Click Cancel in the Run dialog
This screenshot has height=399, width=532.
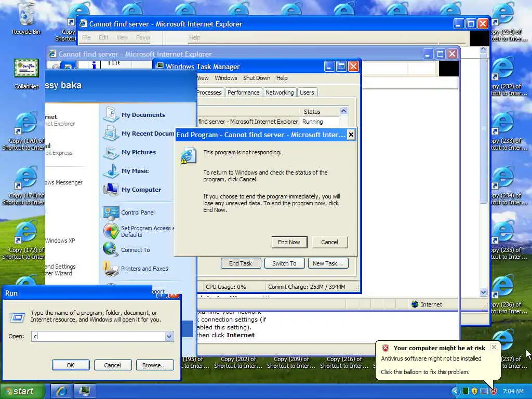pyautogui.click(x=112, y=365)
